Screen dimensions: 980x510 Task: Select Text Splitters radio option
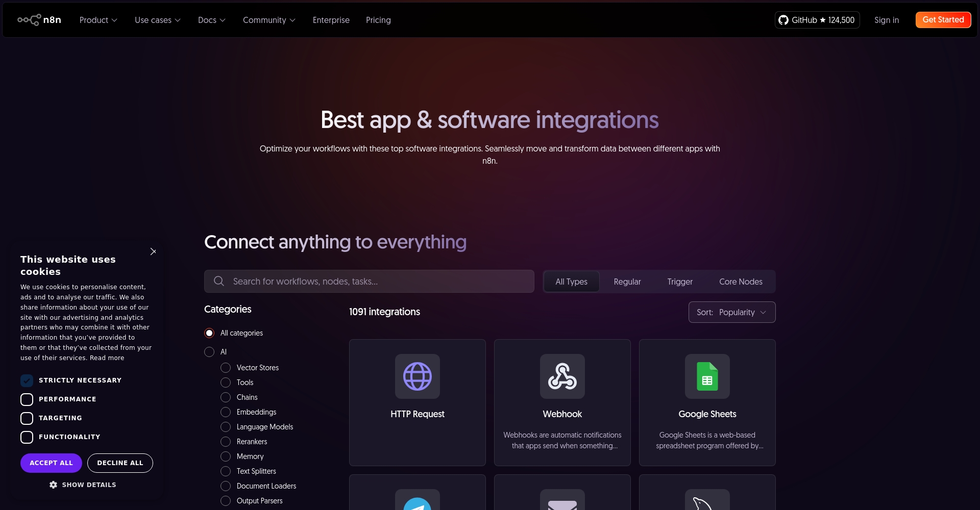226,471
